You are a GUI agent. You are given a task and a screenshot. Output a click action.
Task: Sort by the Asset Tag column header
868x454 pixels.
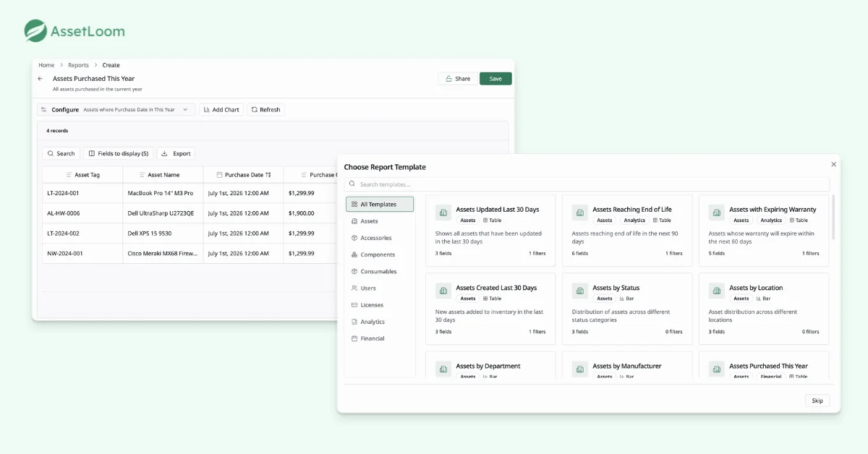click(82, 175)
